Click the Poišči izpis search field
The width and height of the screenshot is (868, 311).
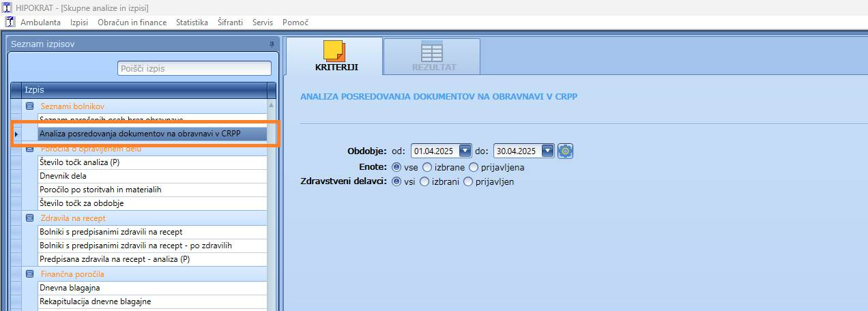click(x=194, y=68)
